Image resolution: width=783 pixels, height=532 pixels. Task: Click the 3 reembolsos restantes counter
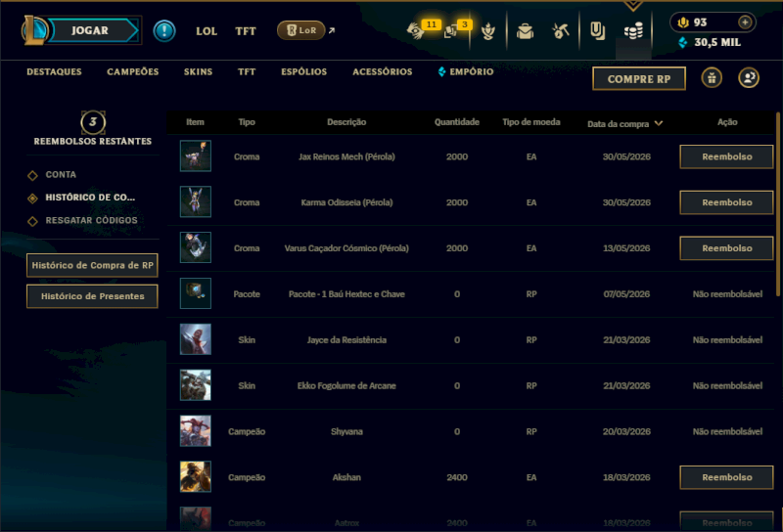click(93, 122)
